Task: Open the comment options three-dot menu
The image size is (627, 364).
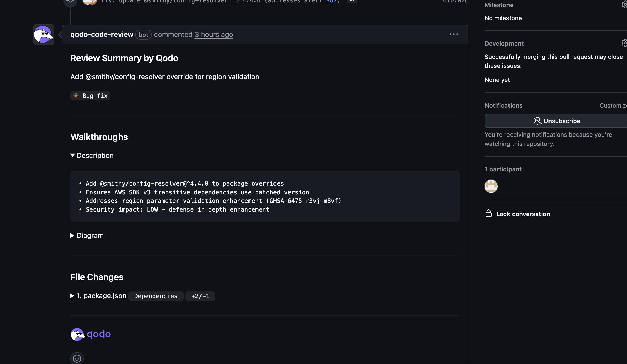Action: [x=454, y=34]
